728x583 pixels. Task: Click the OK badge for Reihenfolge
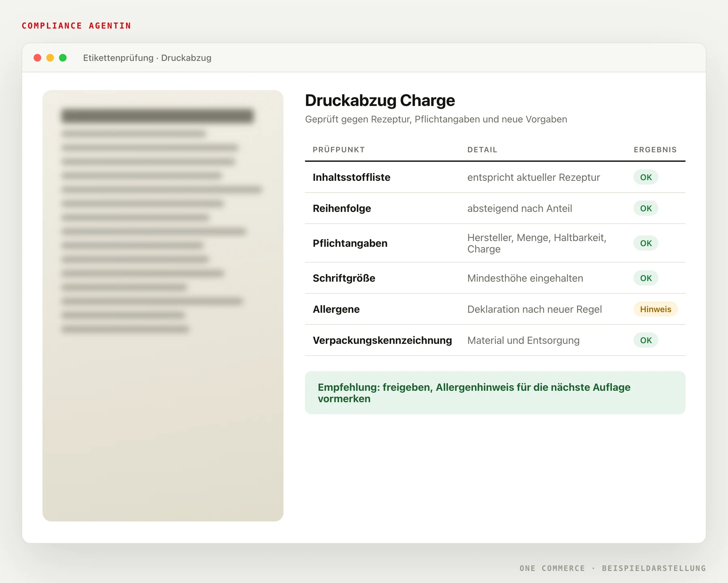point(646,208)
